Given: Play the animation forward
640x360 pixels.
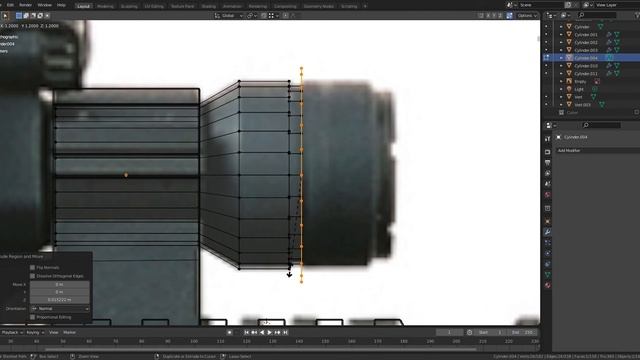Looking at the screenshot, I should pyautogui.click(x=269, y=333).
